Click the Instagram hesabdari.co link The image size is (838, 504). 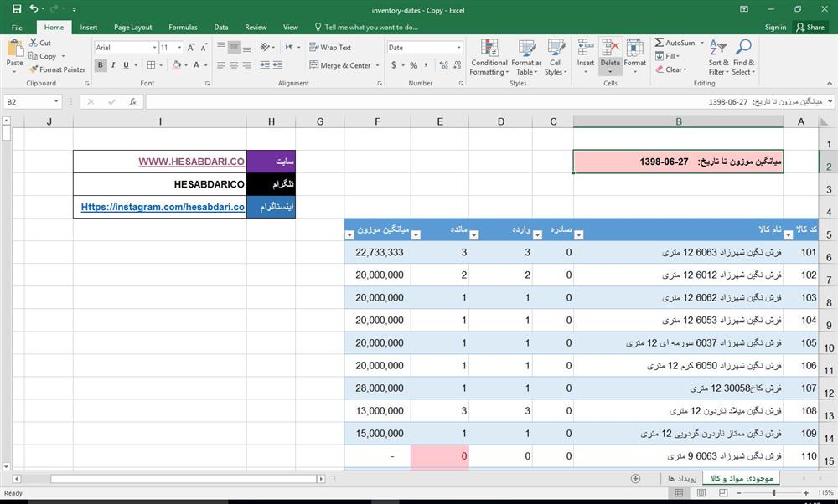coord(163,207)
